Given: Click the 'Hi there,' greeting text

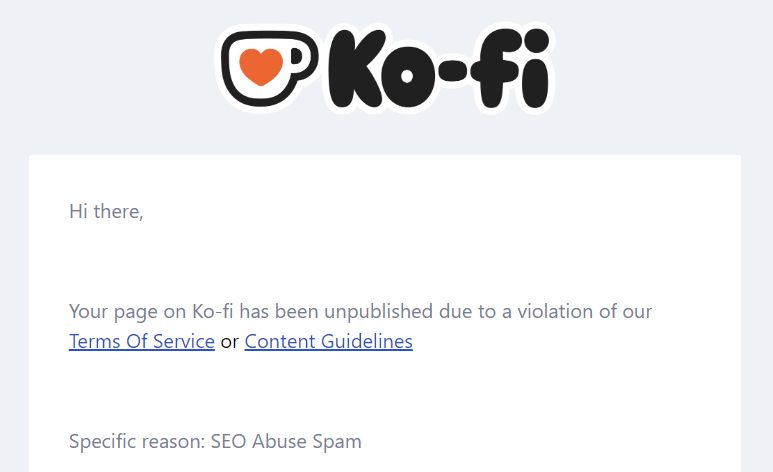Looking at the screenshot, I should point(106,212).
